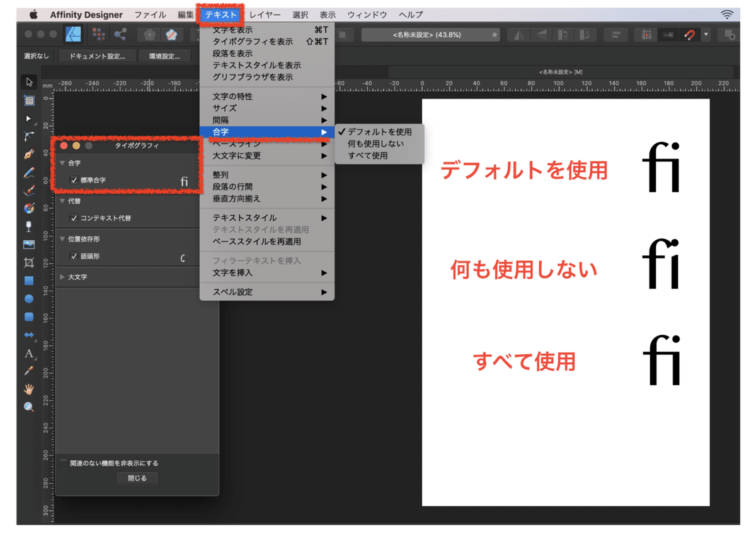The image size is (756, 534).
Task: Open the Apple menu
Action: [33, 14]
